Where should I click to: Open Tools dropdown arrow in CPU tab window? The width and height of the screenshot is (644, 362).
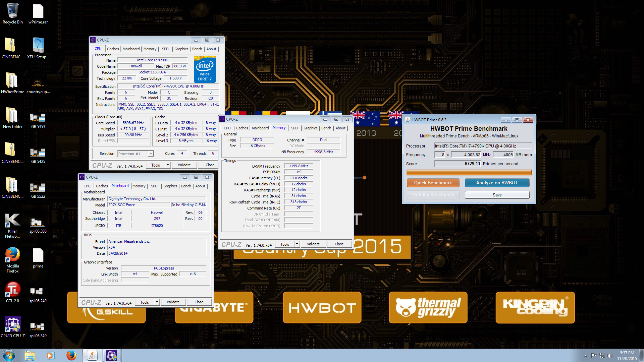click(168, 165)
